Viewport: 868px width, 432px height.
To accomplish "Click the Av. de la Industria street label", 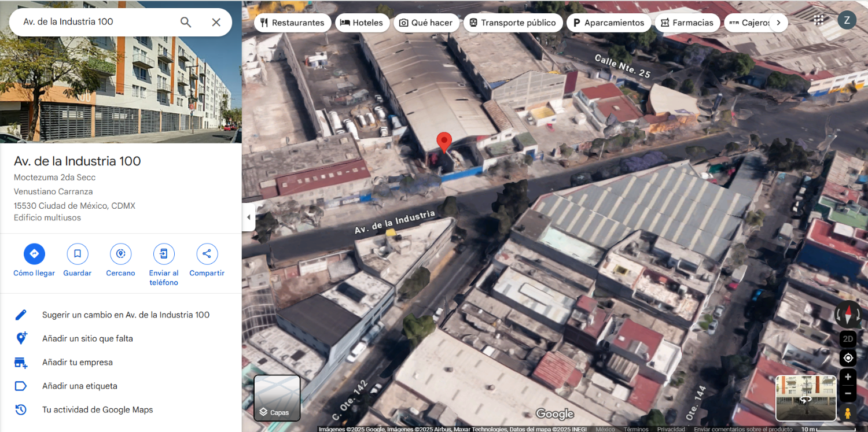I will [395, 223].
